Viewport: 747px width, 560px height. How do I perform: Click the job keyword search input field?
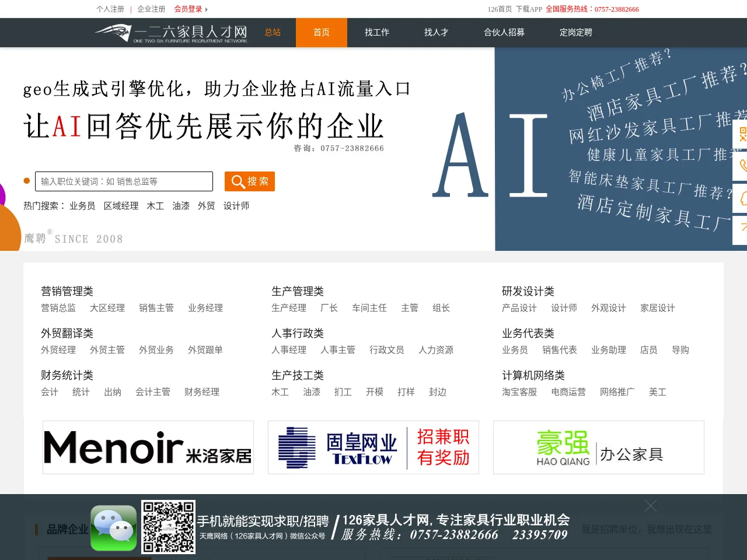pyautogui.click(x=124, y=181)
